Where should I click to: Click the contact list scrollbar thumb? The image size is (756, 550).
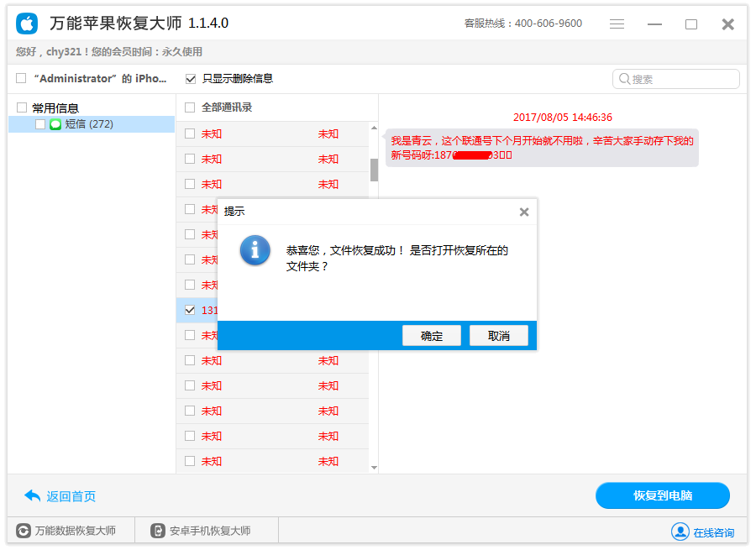tap(374, 170)
